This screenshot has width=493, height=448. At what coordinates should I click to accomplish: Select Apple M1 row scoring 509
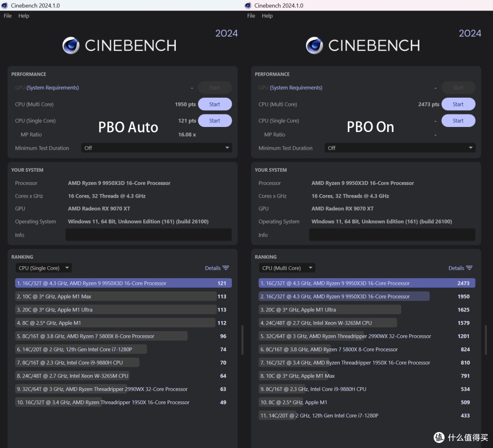(x=367, y=402)
